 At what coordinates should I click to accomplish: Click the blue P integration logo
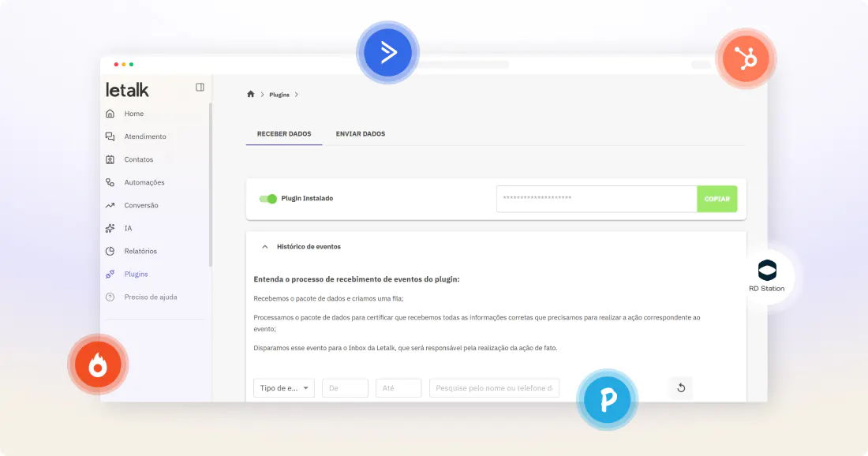pos(608,399)
